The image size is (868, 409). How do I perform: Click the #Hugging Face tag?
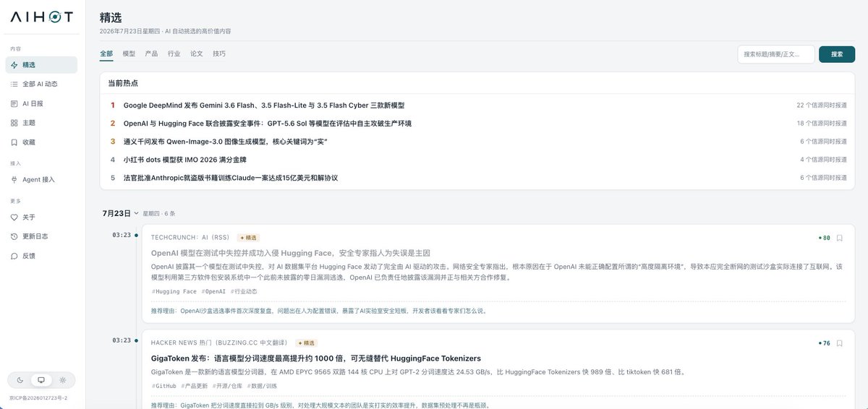click(174, 291)
